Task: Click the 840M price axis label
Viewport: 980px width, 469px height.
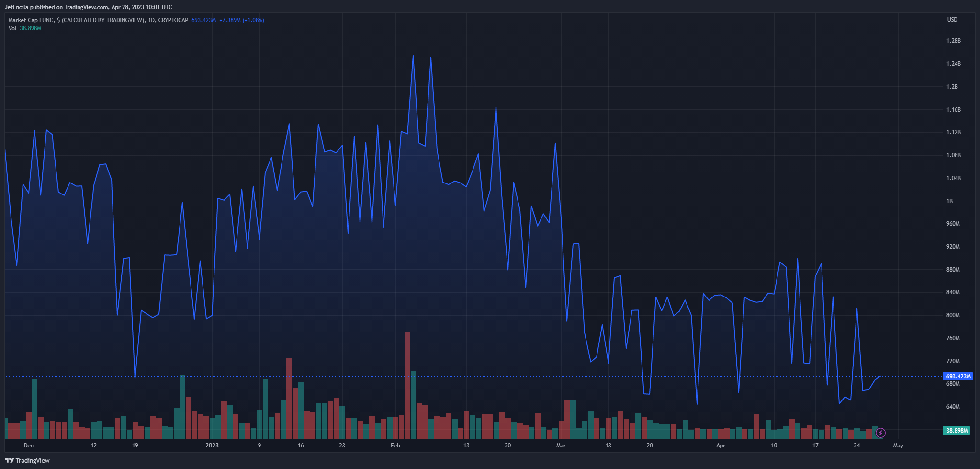Action: pyautogui.click(x=953, y=292)
